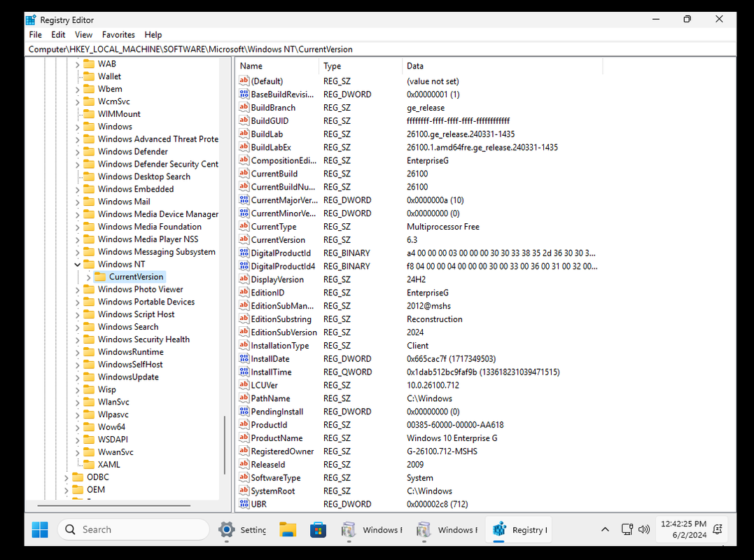The height and width of the screenshot is (560, 754).
Task: Open the Windows Start menu
Action: (40, 529)
